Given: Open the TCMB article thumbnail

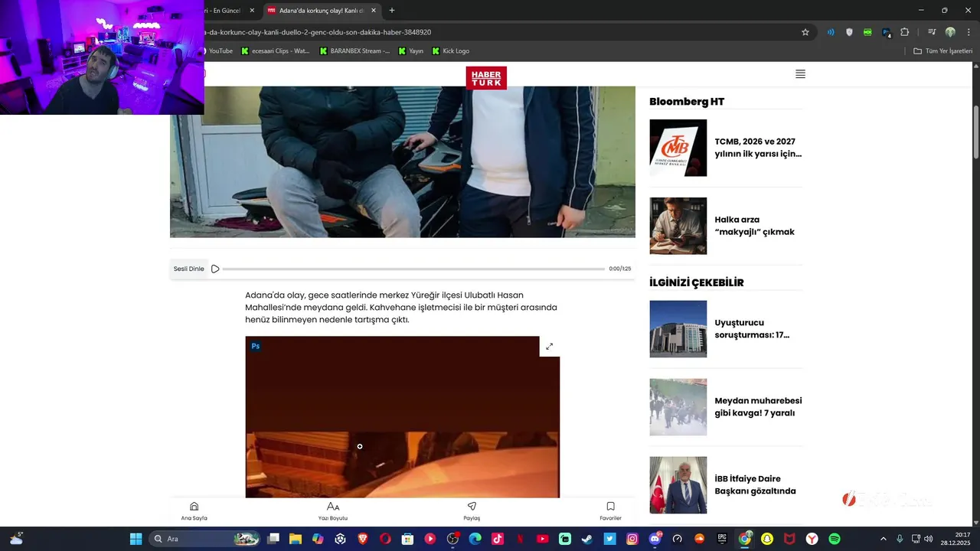Looking at the screenshot, I should click(x=678, y=148).
